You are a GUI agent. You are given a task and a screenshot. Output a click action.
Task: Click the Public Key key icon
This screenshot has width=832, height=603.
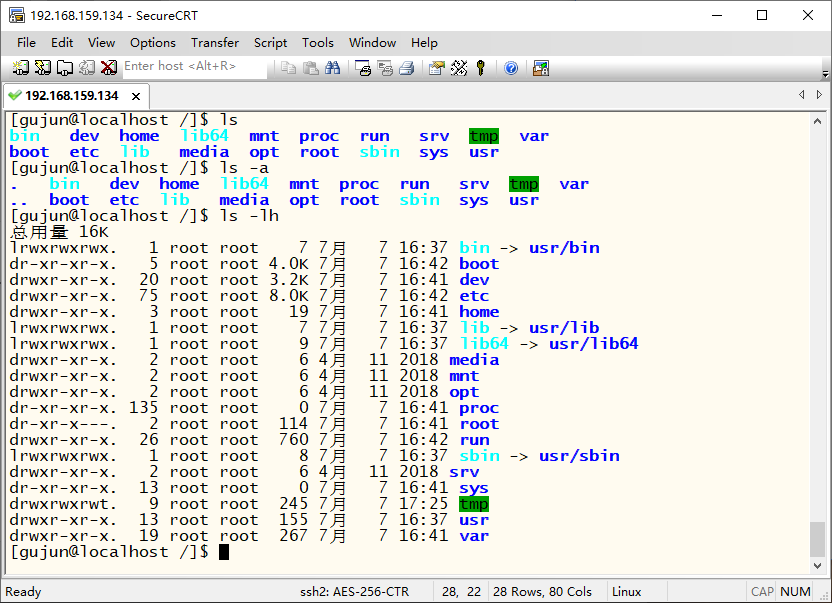coord(481,67)
